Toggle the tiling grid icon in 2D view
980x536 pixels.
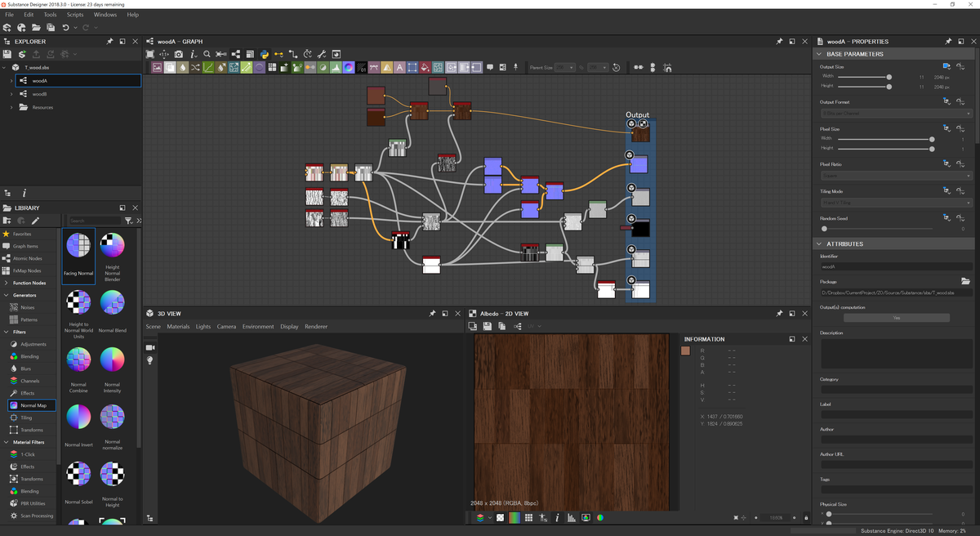pyautogui.click(x=529, y=518)
